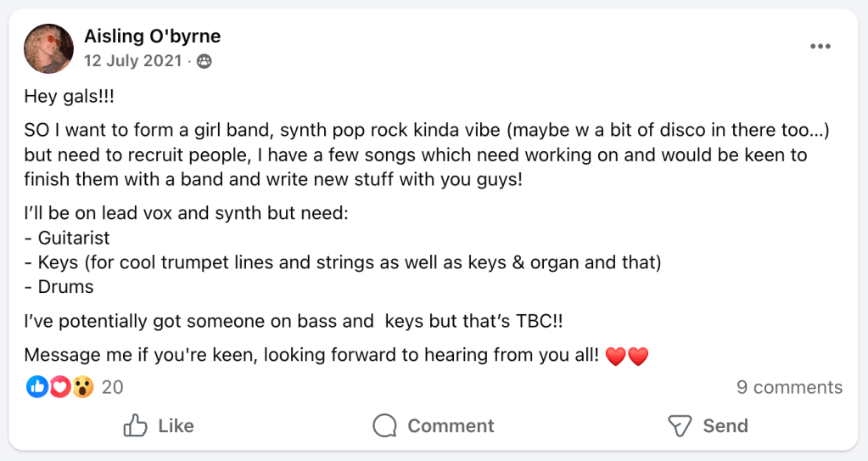Click the red heart reaction icon
The height and width of the screenshot is (461, 868).
(x=59, y=387)
